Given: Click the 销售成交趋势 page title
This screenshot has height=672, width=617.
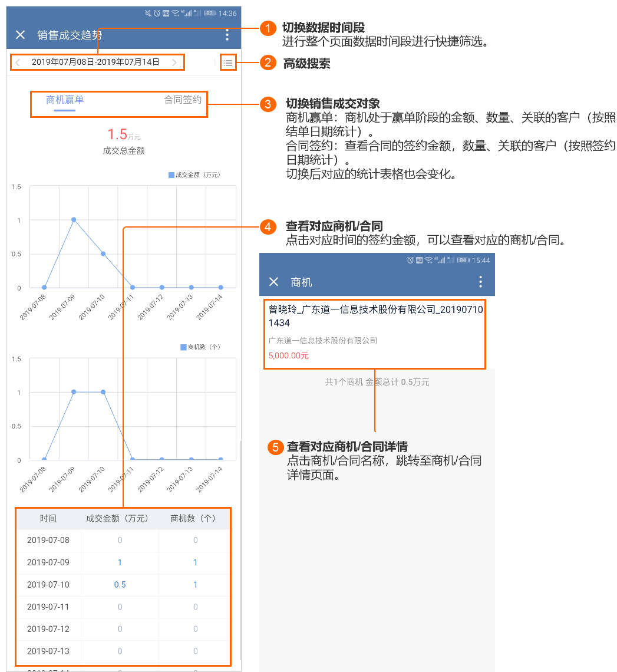Looking at the screenshot, I should (x=70, y=35).
